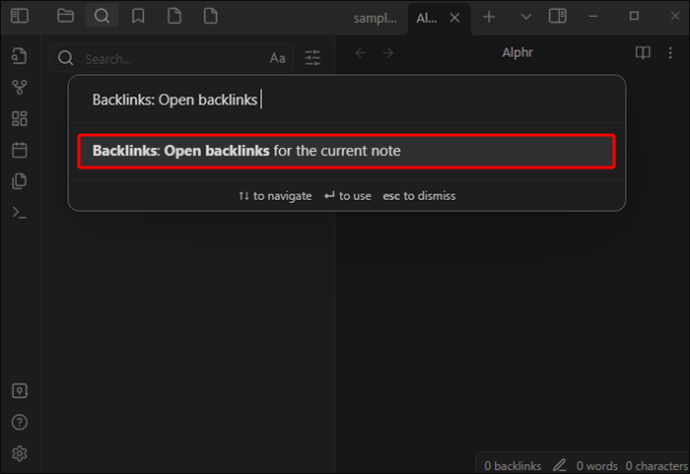Toggle the left sidebar collapse icon
Image resolution: width=690 pixels, height=474 pixels.
(20, 16)
